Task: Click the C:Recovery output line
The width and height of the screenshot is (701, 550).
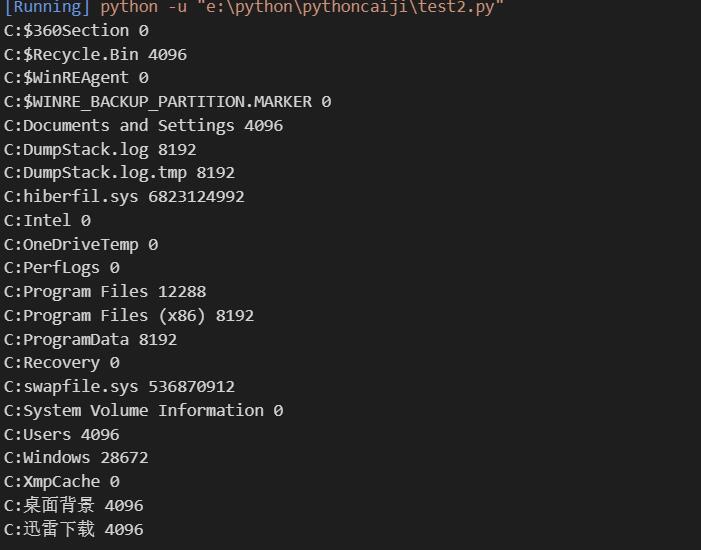Action: pyautogui.click(x=62, y=363)
